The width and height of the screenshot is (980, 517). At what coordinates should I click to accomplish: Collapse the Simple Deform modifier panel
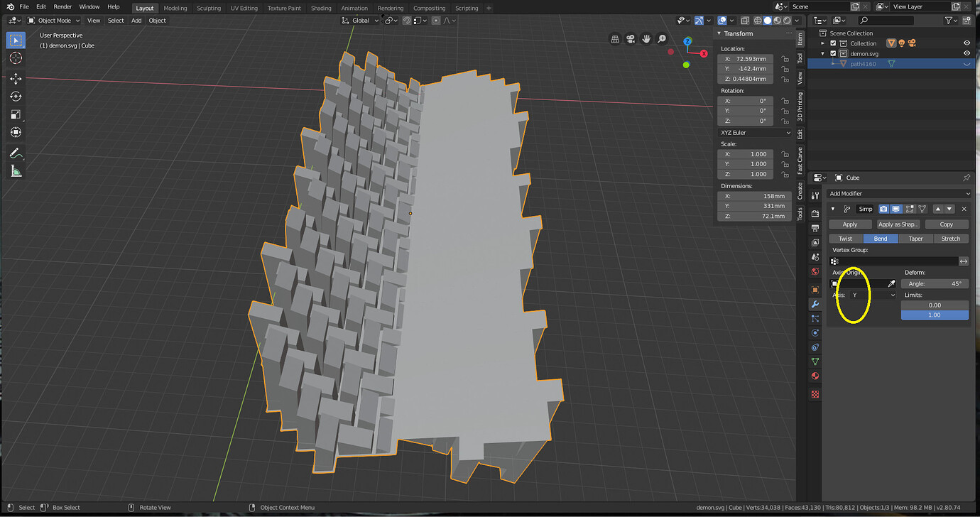pyautogui.click(x=833, y=209)
